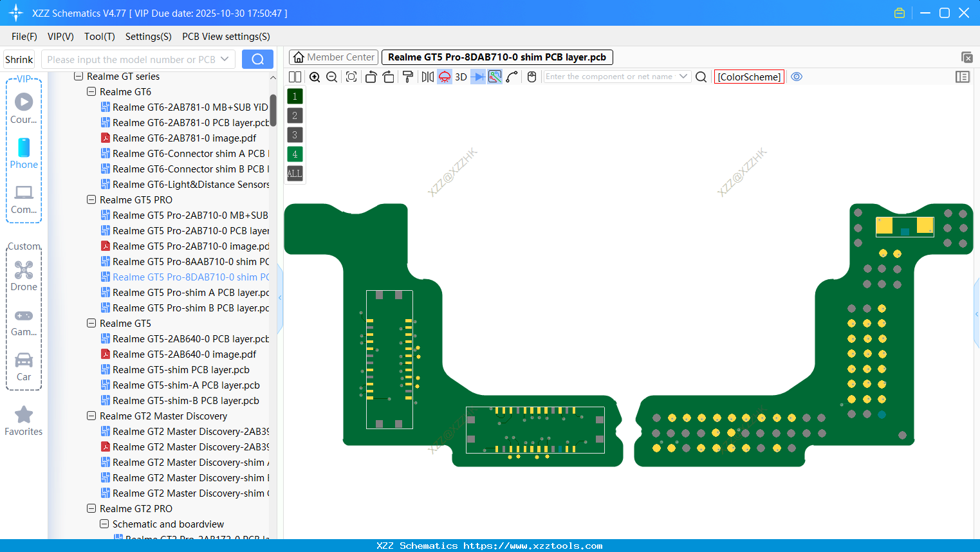Search for the entered component or net

click(701, 77)
